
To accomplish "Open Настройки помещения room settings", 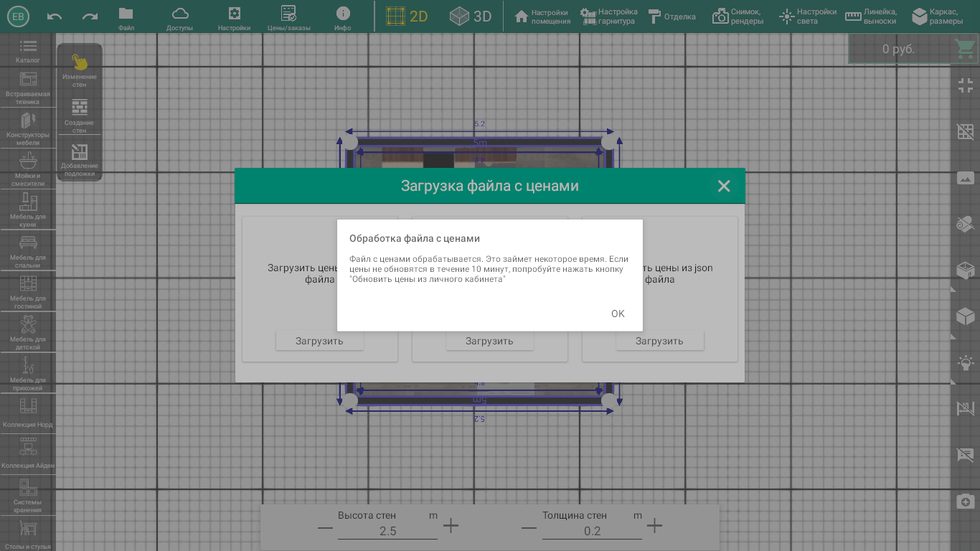I will click(542, 16).
